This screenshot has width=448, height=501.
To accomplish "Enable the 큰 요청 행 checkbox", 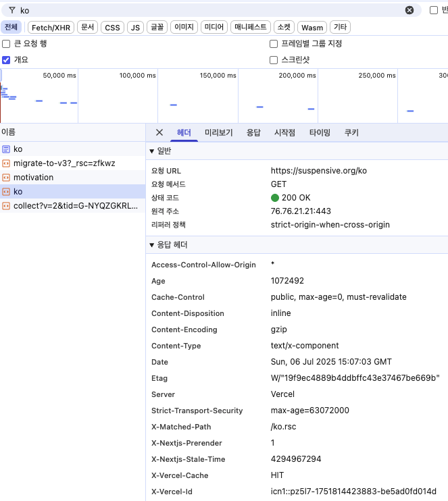I will point(7,44).
